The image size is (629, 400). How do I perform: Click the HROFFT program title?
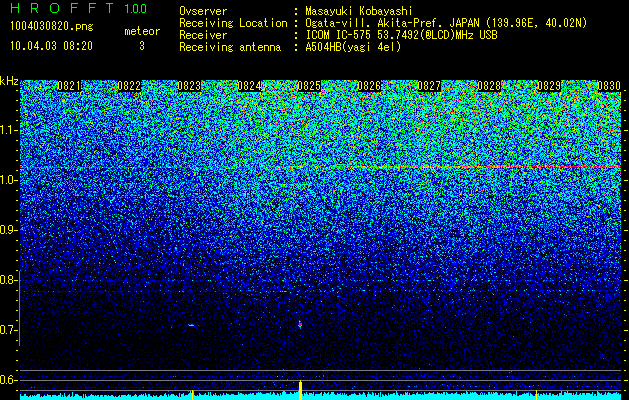point(62,8)
